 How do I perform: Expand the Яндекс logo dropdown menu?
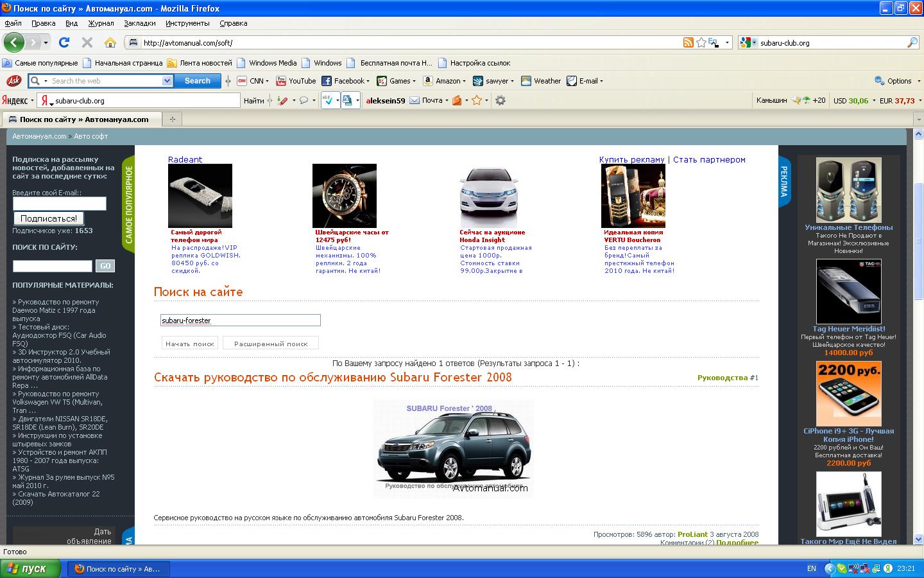[31, 101]
